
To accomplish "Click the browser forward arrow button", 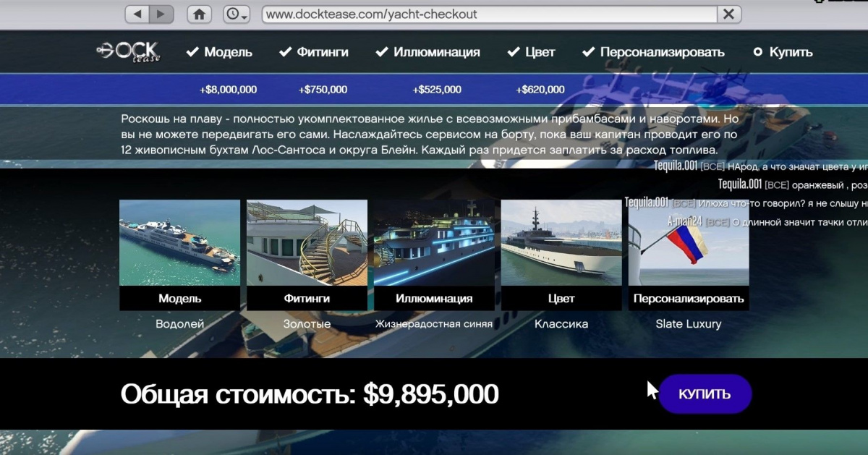I will [161, 14].
